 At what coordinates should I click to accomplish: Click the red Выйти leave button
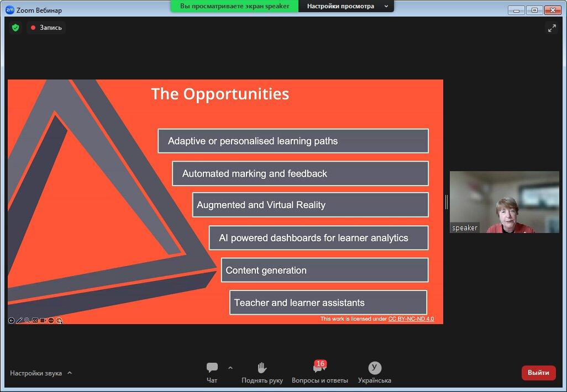point(538,373)
